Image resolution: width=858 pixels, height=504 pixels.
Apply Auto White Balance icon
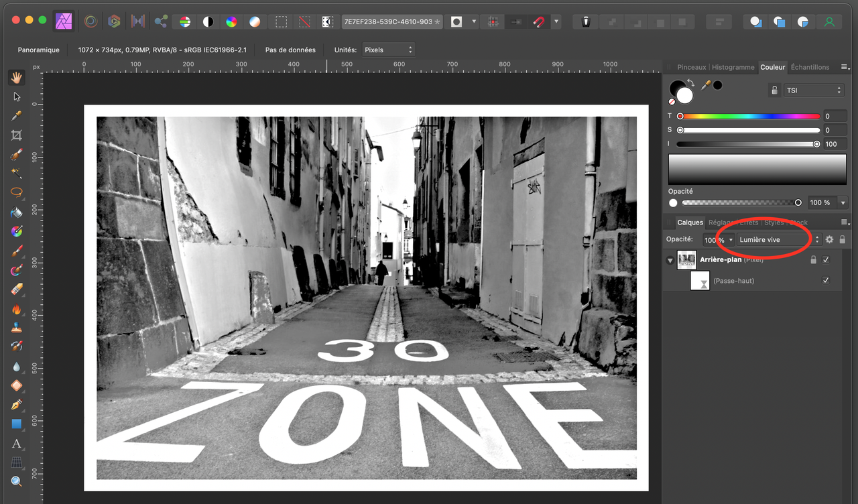tap(255, 21)
